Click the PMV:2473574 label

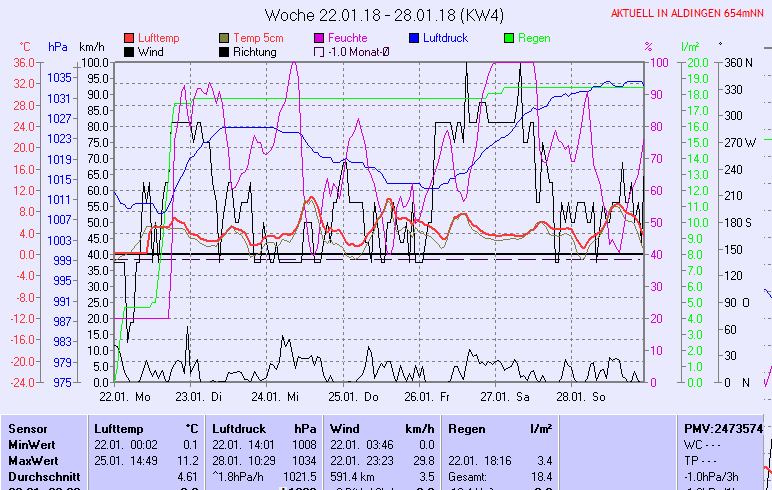pos(723,428)
